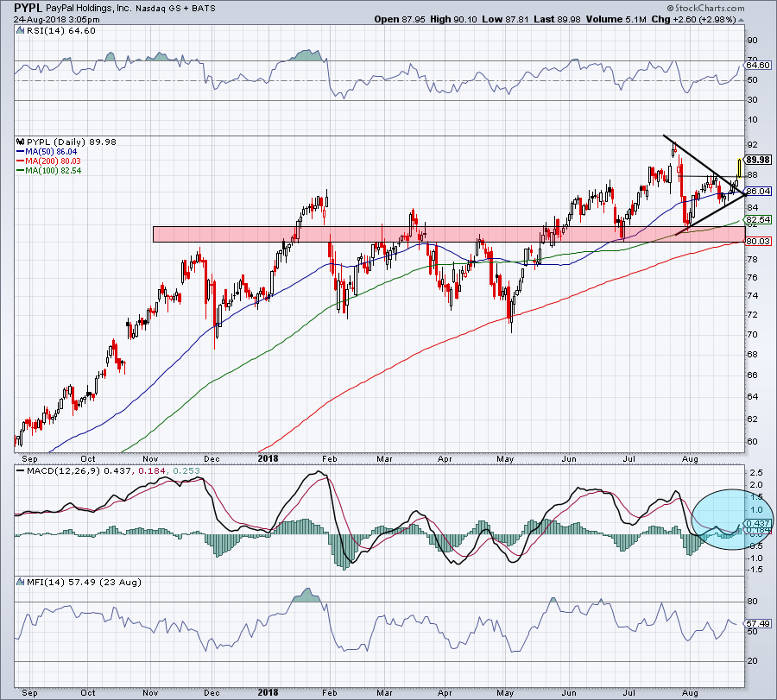The image size is (777, 700).
Task: Click the MA(50) 86.04 legend text
Action: coord(51,152)
